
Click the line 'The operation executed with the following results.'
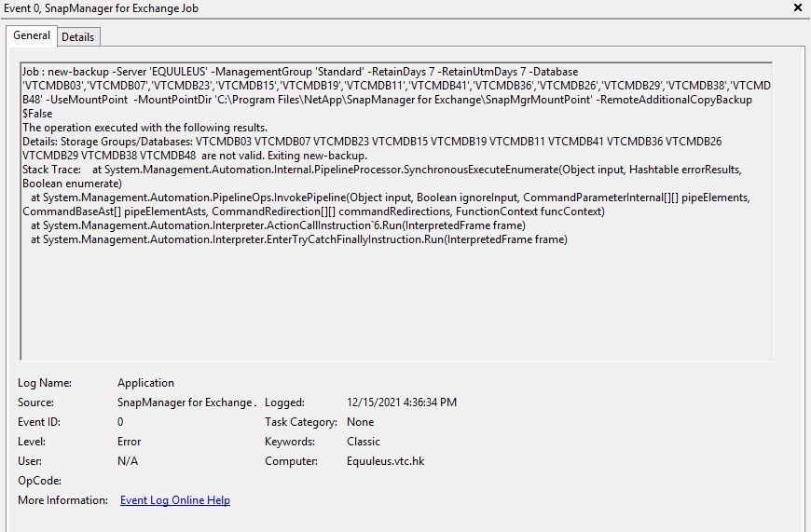click(x=144, y=128)
